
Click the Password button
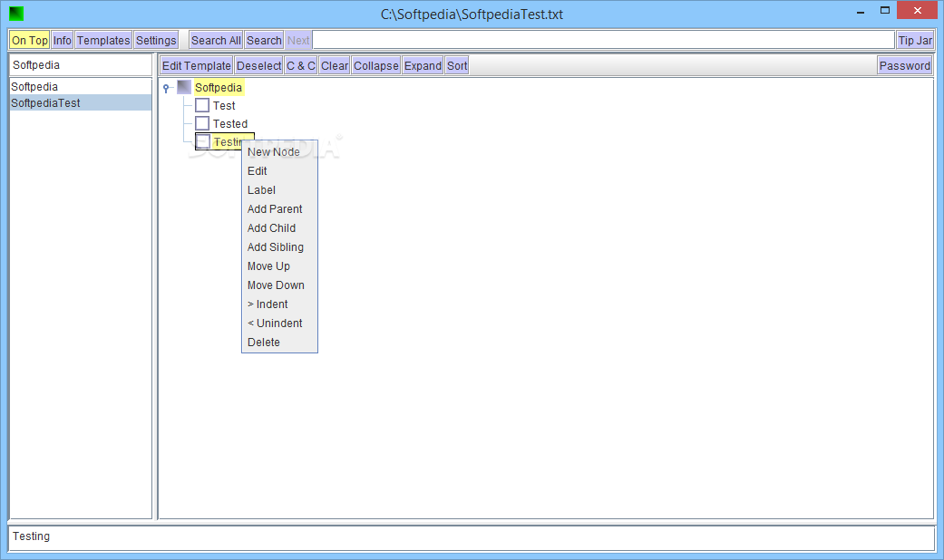(905, 65)
